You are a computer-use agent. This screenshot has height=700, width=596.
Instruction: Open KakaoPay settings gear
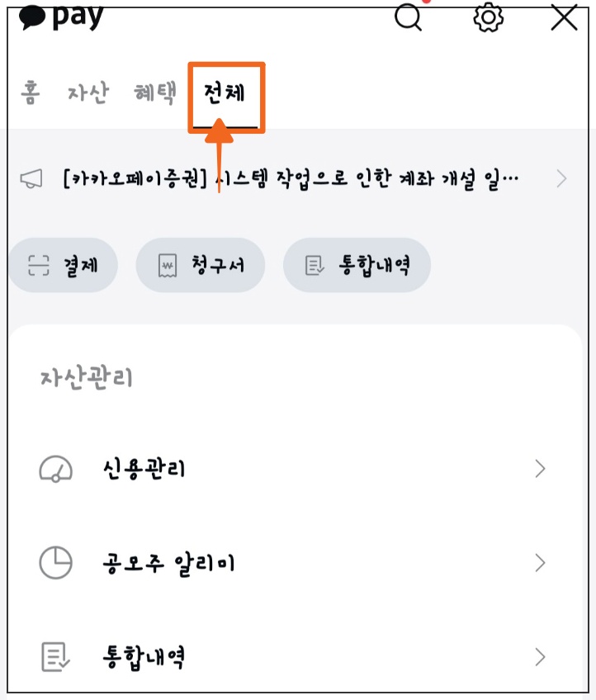tap(487, 18)
